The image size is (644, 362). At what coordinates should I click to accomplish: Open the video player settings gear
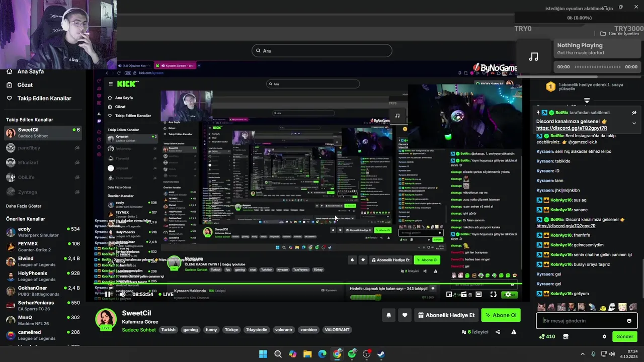508,294
